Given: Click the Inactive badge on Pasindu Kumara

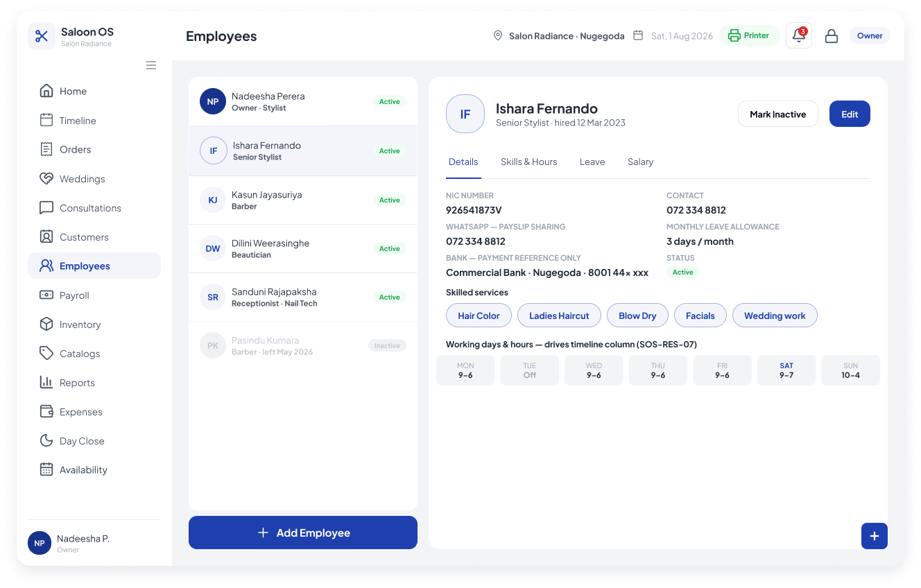Looking at the screenshot, I should pyautogui.click(x=387, y=345).
